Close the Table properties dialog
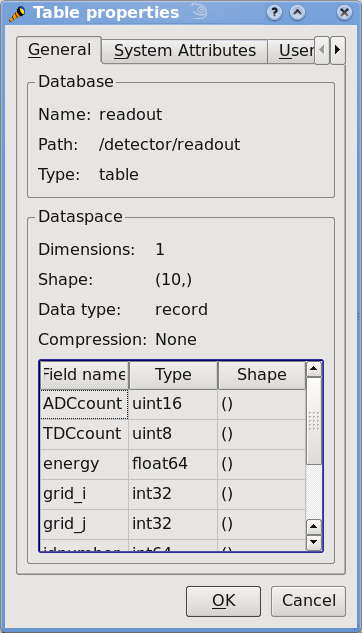Screen dimensions: 362x633 click(344, 13)
